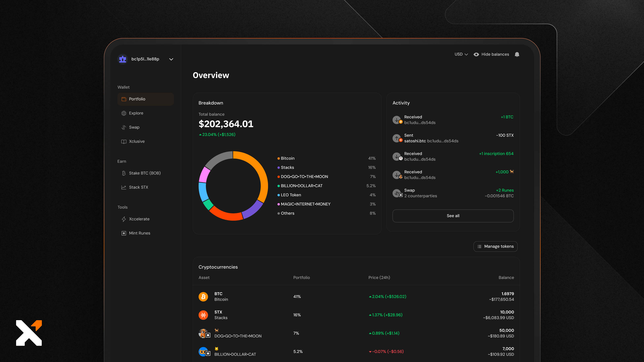Viewport: 644px width, 362px height.
Task: Expand the wallet address account chevron
Action: coord(171,59)
